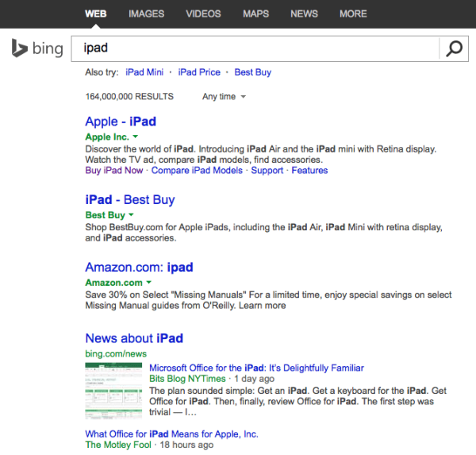
Task: Try the iPad Mini suggested search
Action: tap(144, 72)
